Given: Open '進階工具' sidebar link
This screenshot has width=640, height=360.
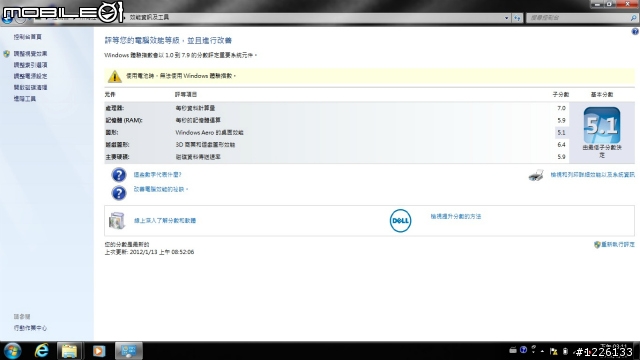Looking at the screenshot, I should (x=24, y=99).
